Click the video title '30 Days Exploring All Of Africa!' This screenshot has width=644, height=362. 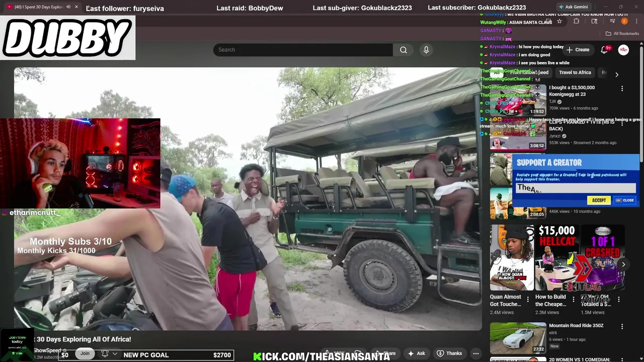tap(84, 339)
